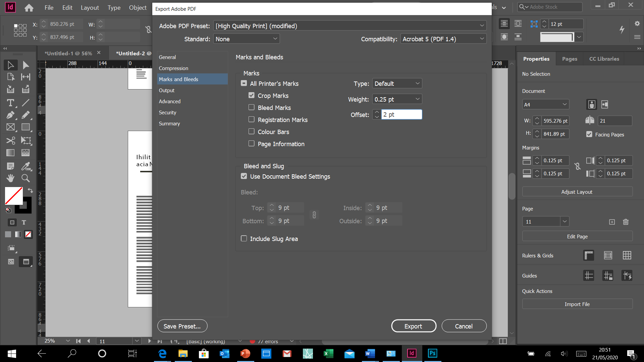Switch to the Pages tab
Image resolution: width=644 pixels, height=362 pixels.
(x=569, y=59)
